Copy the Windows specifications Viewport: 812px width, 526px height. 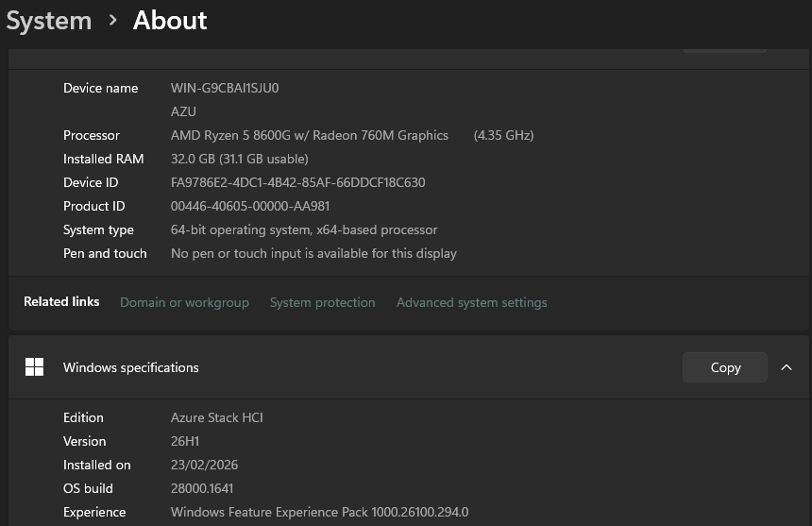(x=724, y=367)
